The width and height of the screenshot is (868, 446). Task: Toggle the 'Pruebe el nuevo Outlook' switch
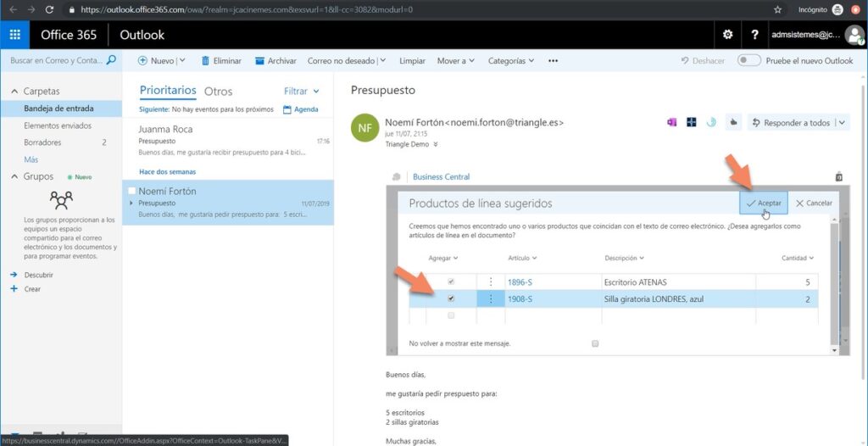click(748, 61)
